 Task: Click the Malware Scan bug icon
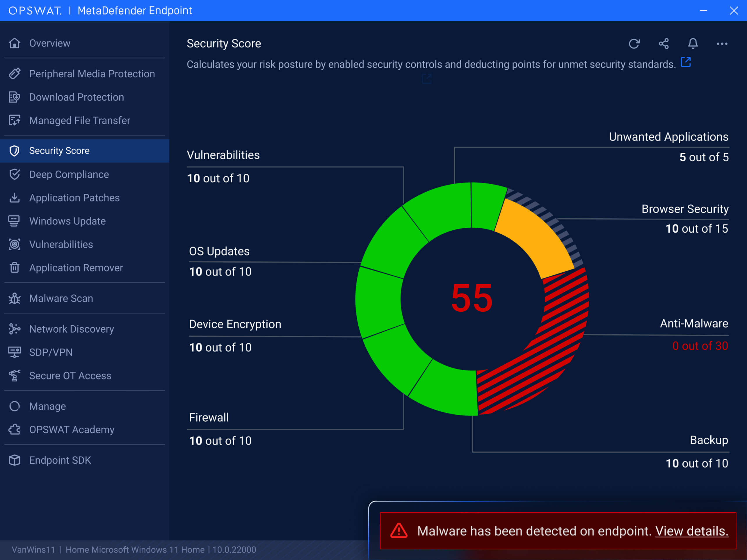pos(15,298)
